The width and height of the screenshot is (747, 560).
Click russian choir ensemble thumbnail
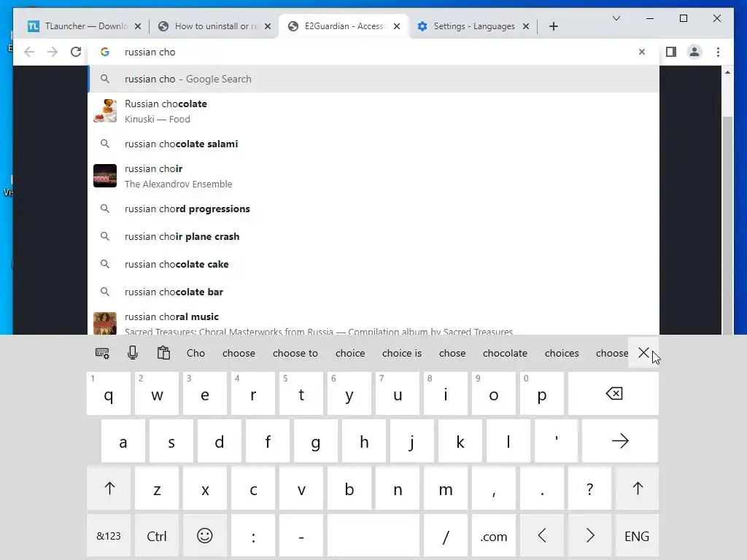coord(105,176)
